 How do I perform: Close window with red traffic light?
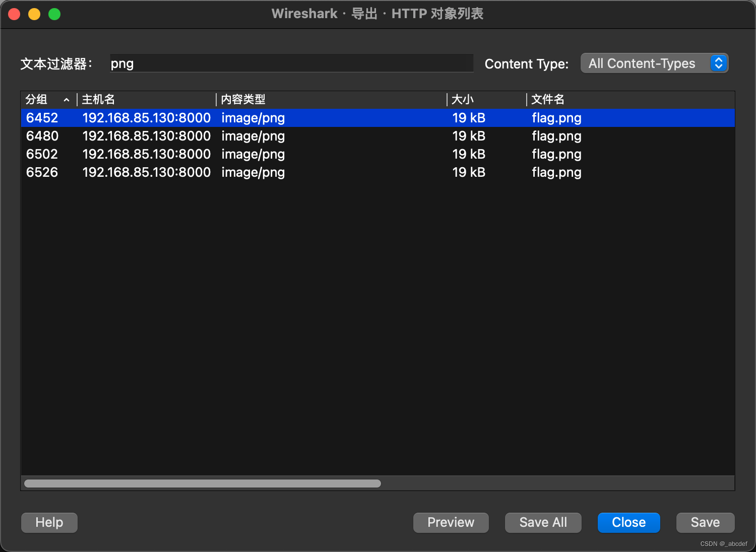(x=14, y=14)
